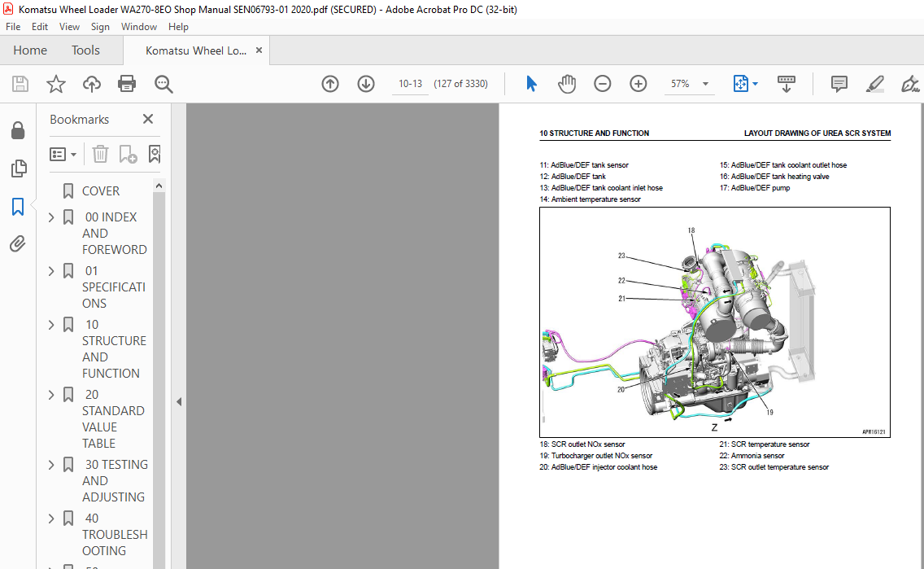
Task: Open the View menu
Action: 69,27
